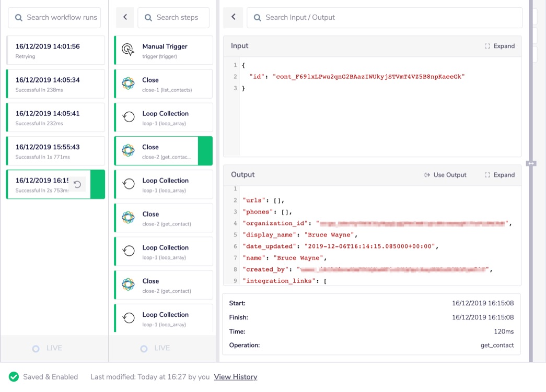Click the globe icon on the Close close-1 step
546x392 pixels.
[128, 84]
